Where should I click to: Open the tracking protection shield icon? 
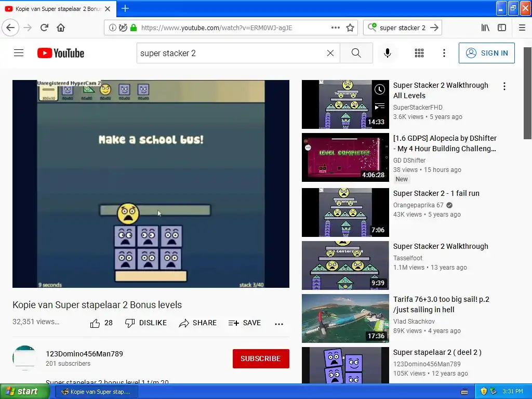click(123, 28)
